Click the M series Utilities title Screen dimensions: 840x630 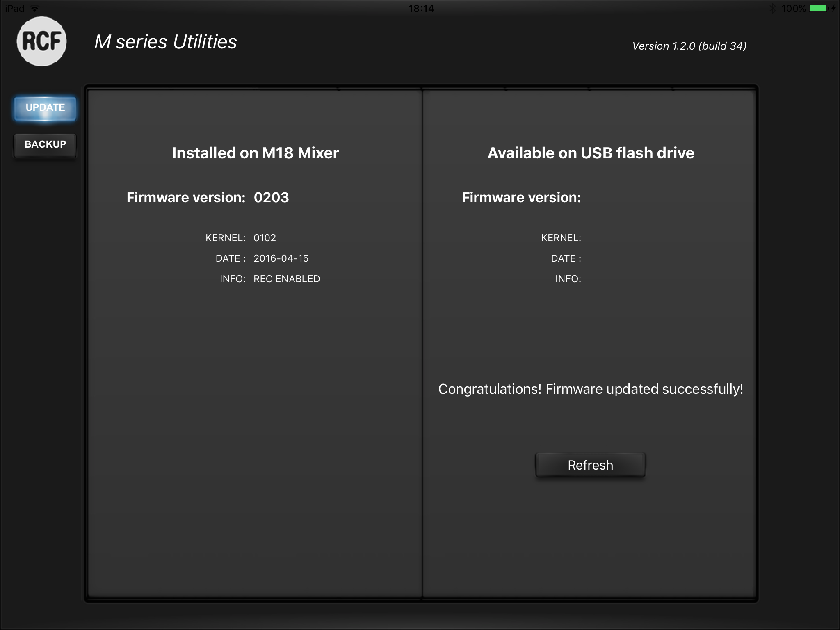coord(165,42)
